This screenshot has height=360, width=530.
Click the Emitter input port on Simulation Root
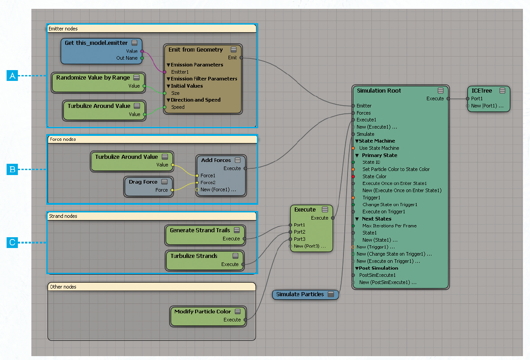353,106
